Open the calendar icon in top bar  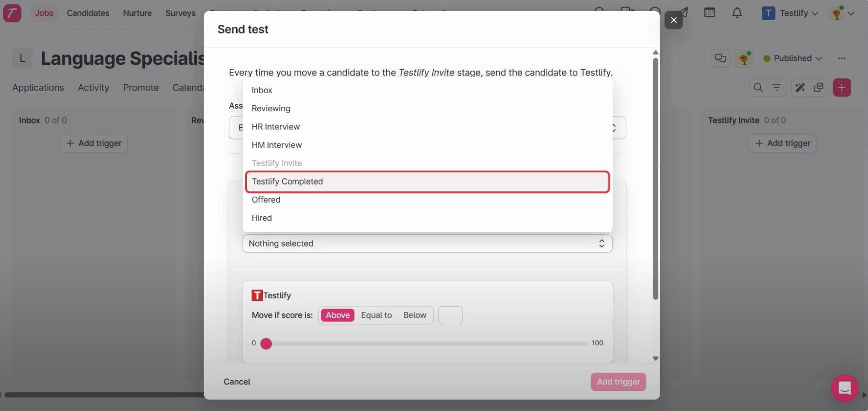(710, 13)
